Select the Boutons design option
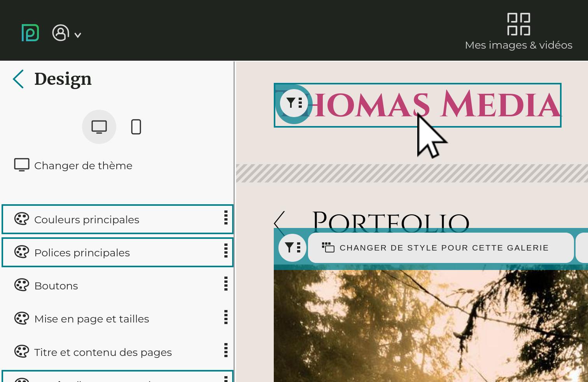This screenshot has width=588, height=382. 56,286
